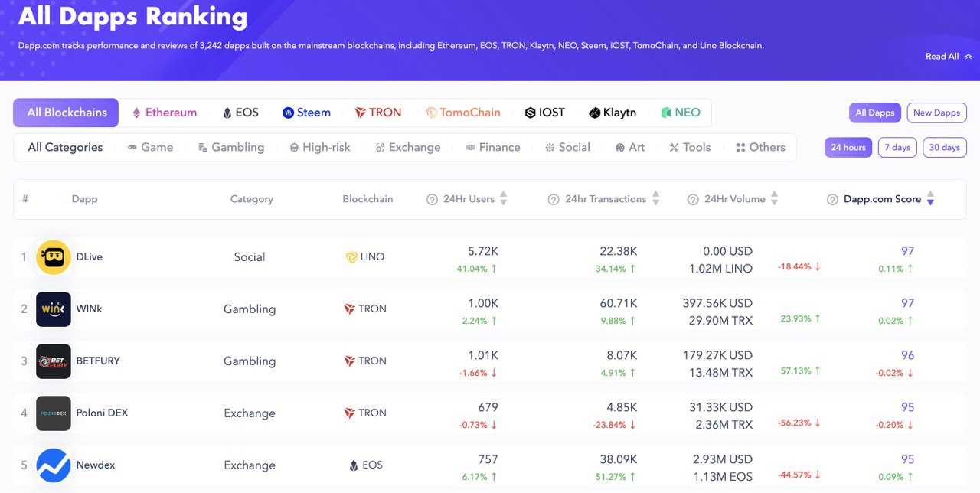This screenshot has height=493, width=980.
Task: Click the 51.27% transactions change for Newdex
Action: coord(616,477)
